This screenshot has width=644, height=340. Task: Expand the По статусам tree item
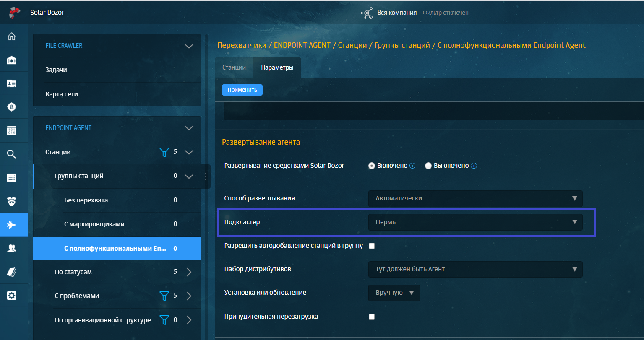point(189,272)
